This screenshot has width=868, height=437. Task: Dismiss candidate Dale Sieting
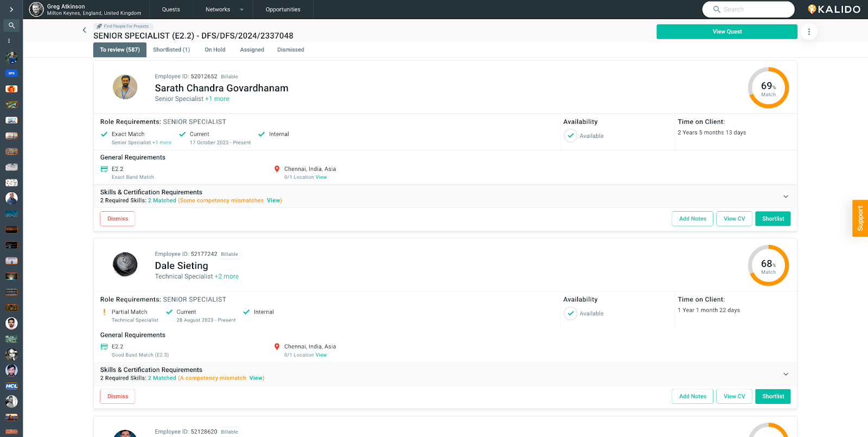[x=118, y=396]
